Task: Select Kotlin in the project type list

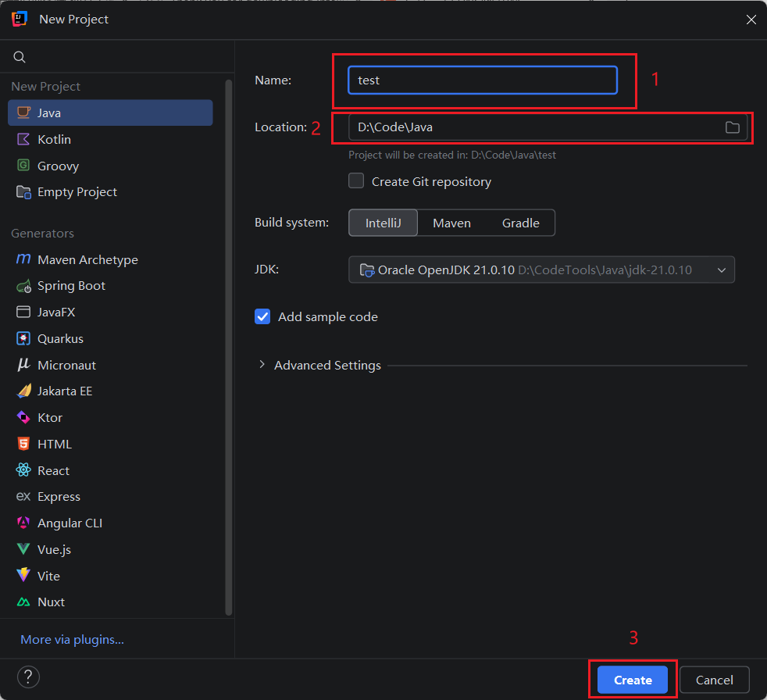Action: pyautogui.click(x=111, y=139)
